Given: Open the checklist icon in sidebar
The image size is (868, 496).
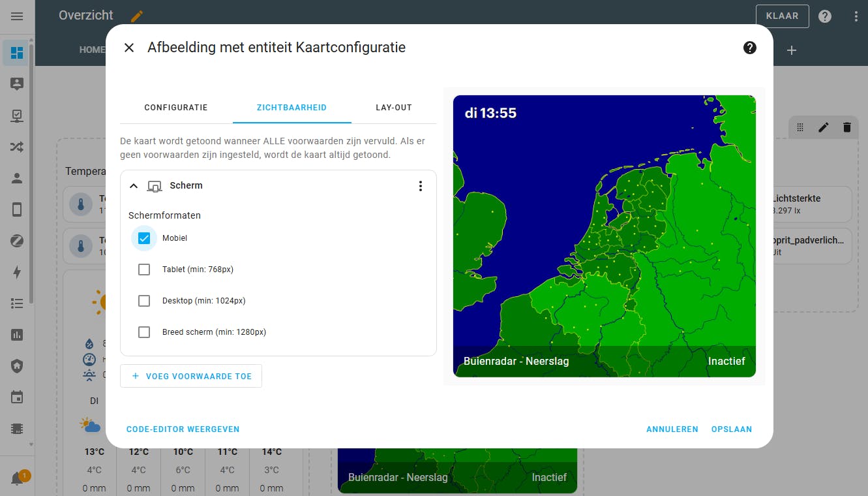Looking at the screenshot, I should [17, 116].
